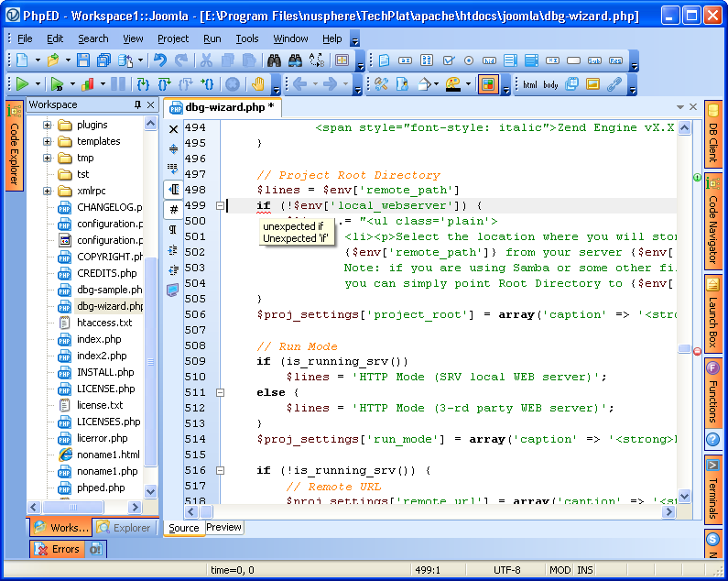Screen dimensions: 728x581
Task: Click the Run green play icon
Action: 22,84
